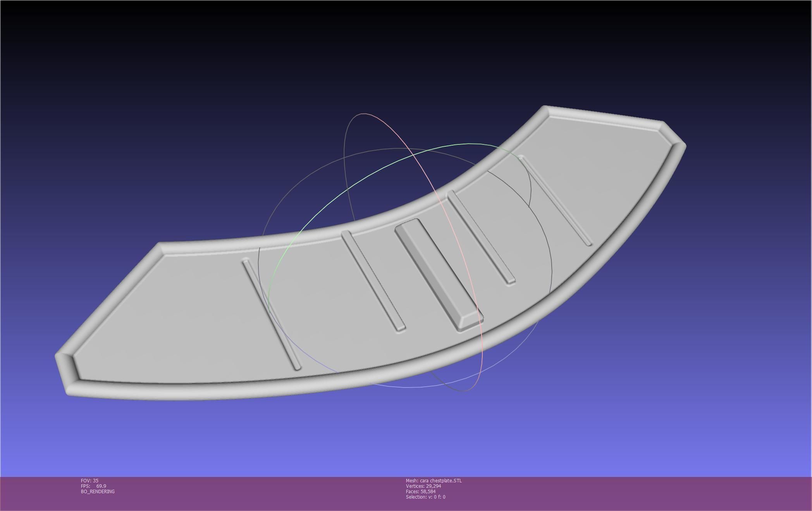Screen dimensions: 812x511
Task: Click the Vertices: 29,294 entry
Action: point(423,486)
